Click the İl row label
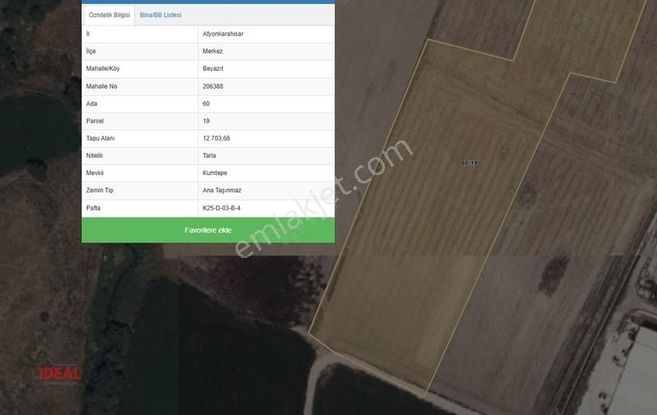 [88, 34]
